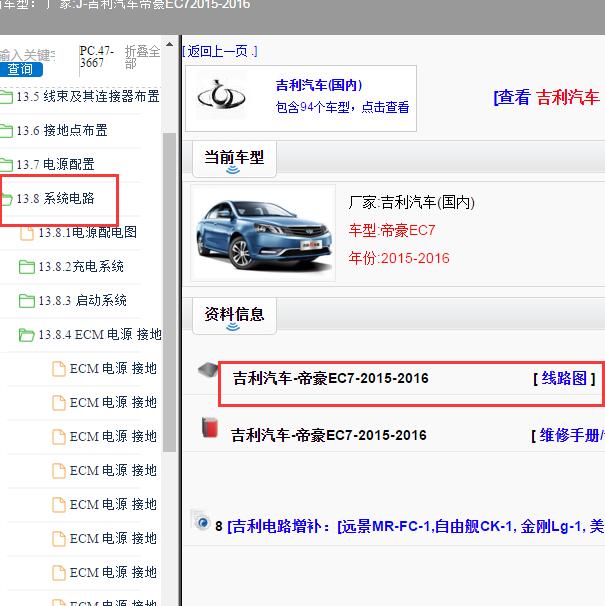Click the 返回上一页 back link
605x606 pixels.
point(220,51)
